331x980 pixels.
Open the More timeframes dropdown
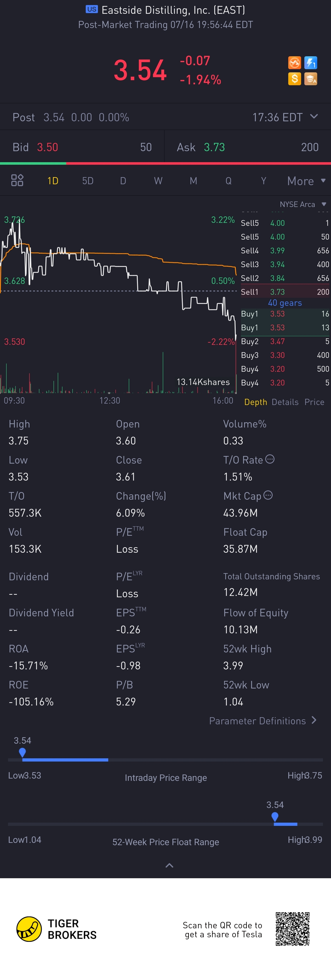[306, 181]
